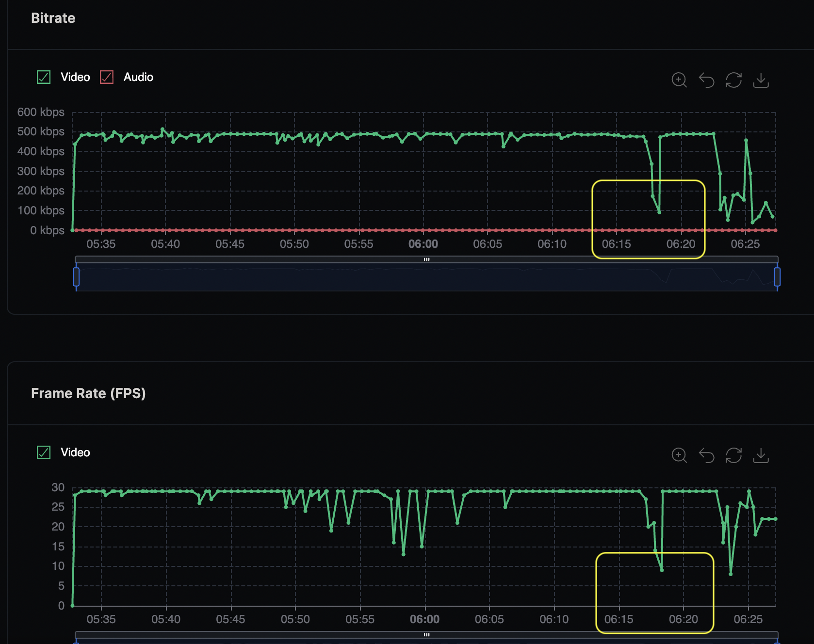814x644 pixels.
Task: Click the Bitrate chart zoom reset (undo) icon
Action: tap(706, 80)
